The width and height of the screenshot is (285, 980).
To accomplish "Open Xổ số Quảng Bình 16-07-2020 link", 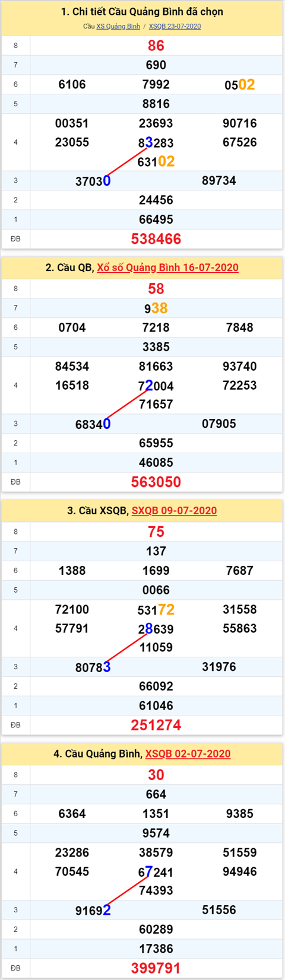I will [x=167, y=268].
